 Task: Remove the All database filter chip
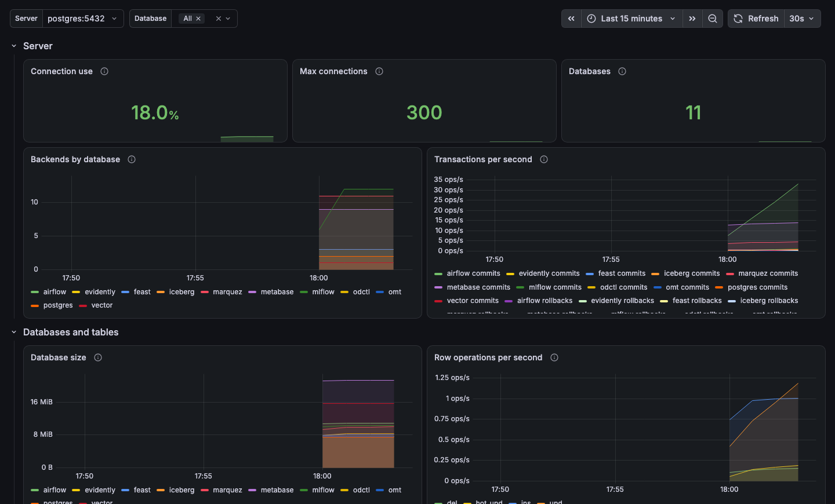(x=198, y=19)
